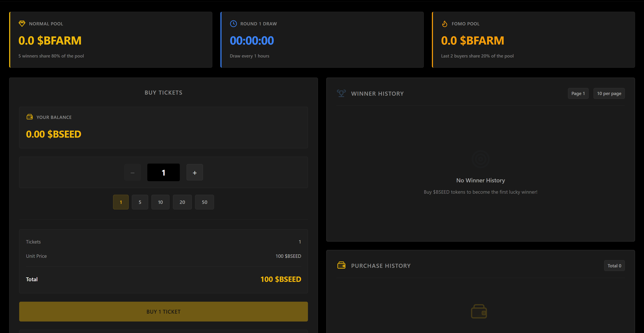644x333 pixels.
Task: Click the Total 0 badge
Action: coord(614,266)
